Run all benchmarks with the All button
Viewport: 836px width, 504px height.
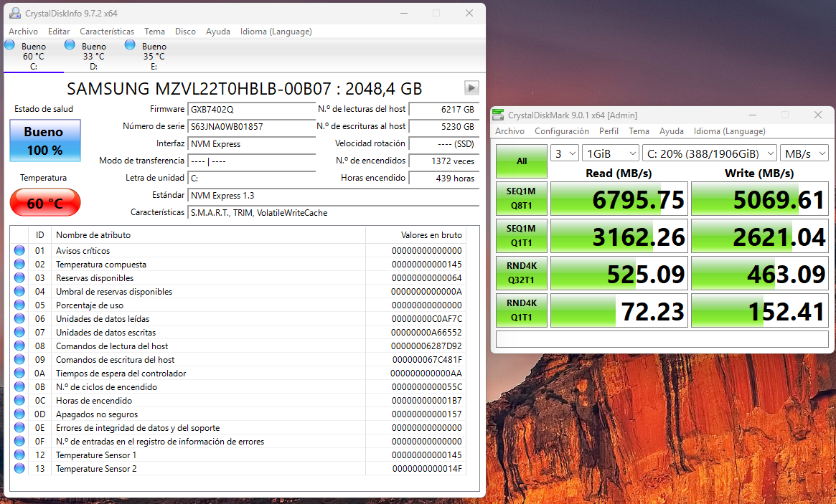521,161
